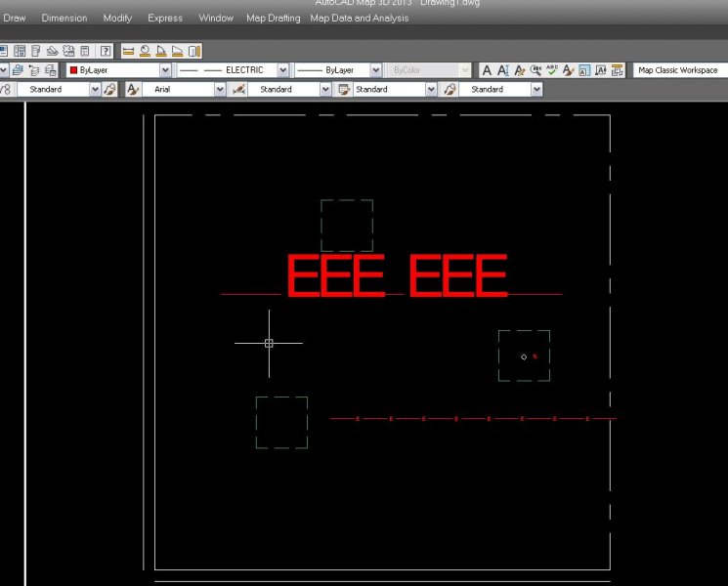Select the Single Line Text tool
728x586 pixels.
503,70
